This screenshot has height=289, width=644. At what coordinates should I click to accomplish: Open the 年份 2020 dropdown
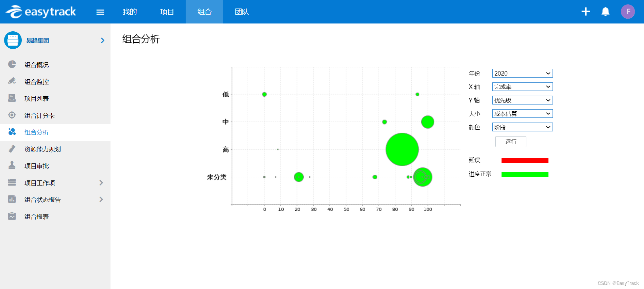pos(522,73)
